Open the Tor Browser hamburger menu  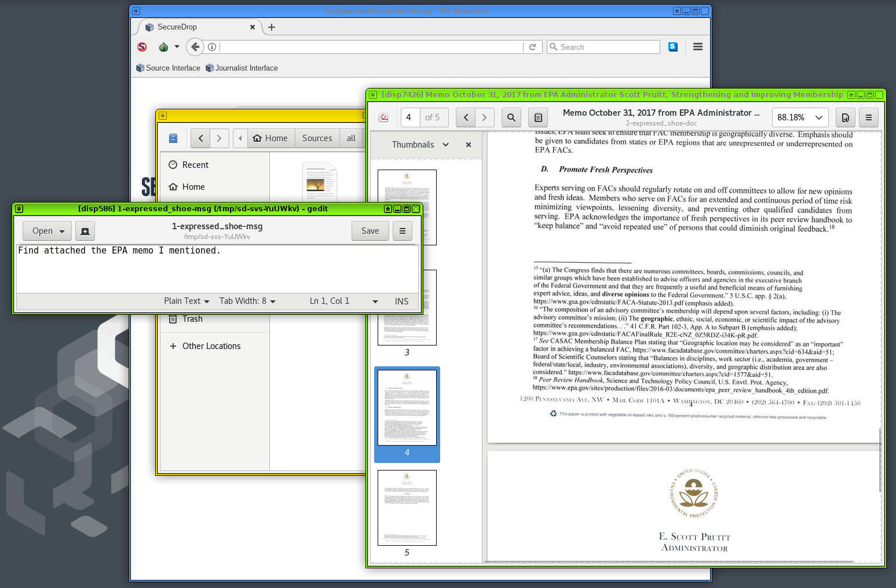(698, 47)
